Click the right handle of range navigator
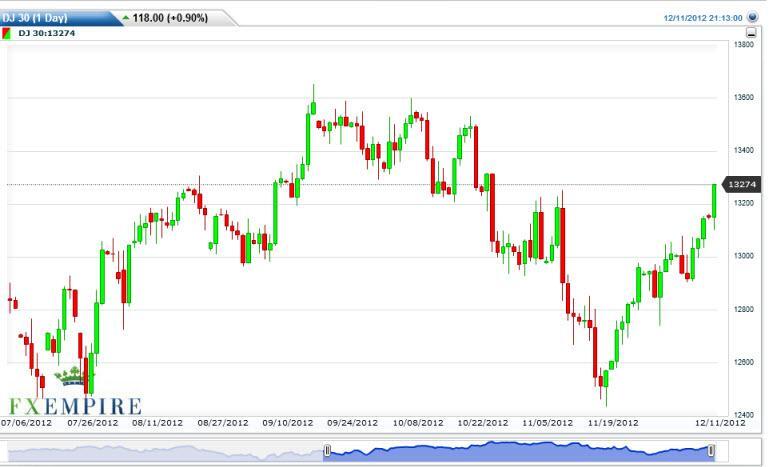This screenshot has width=770, height=467. point(711,451)
